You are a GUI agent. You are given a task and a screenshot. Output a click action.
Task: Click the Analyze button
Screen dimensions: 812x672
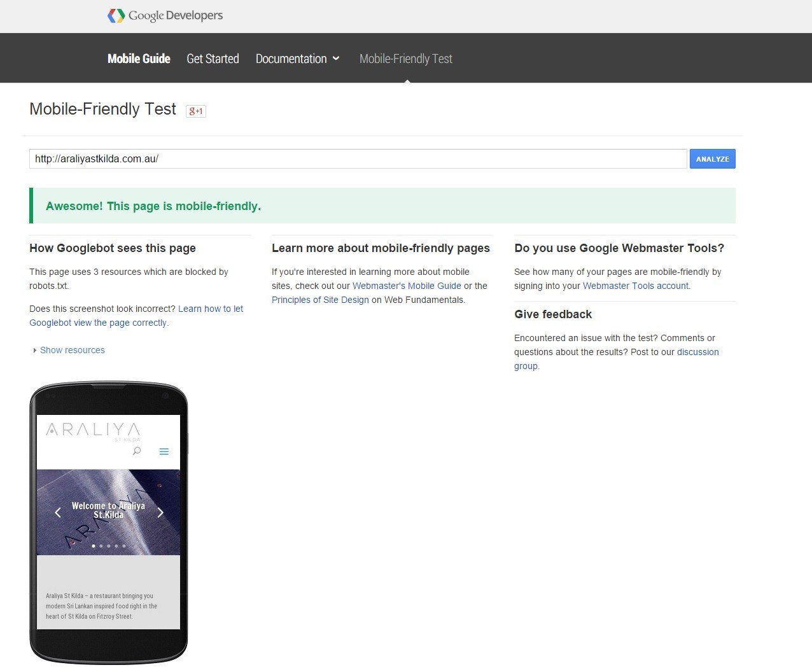pos(713,159)
